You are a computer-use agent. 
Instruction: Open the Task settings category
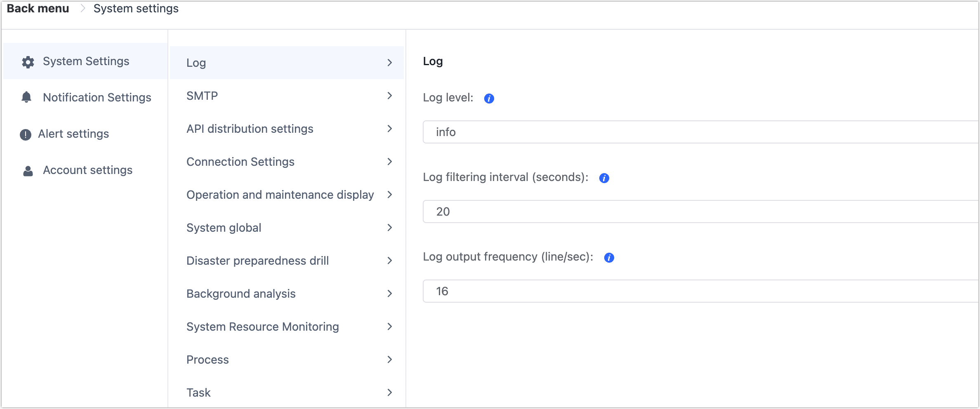[198, 393]
